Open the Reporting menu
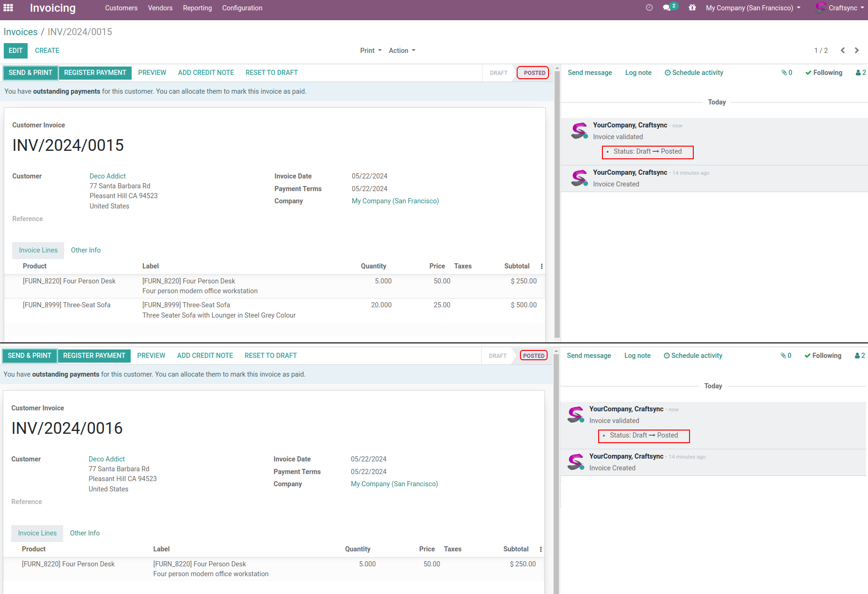Image resolution: width=868 pixels, height=594 pixels. pyautogui.click(x=197, y=8)
